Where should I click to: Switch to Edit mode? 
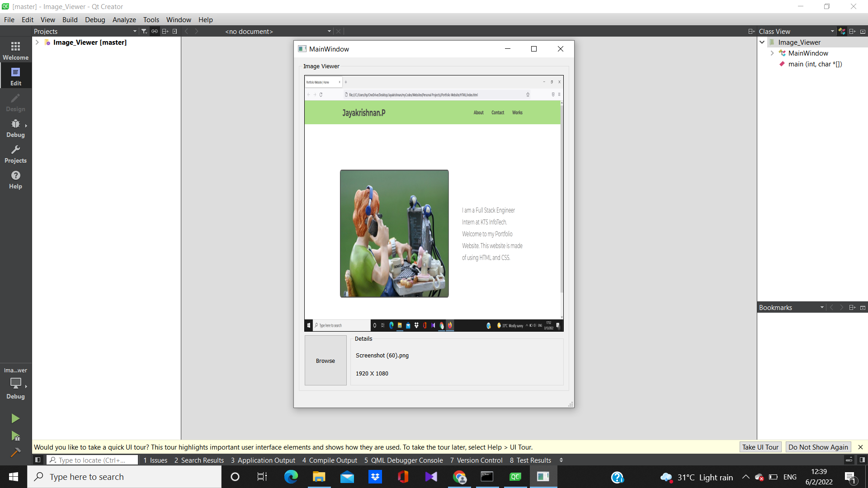(16, 76)
